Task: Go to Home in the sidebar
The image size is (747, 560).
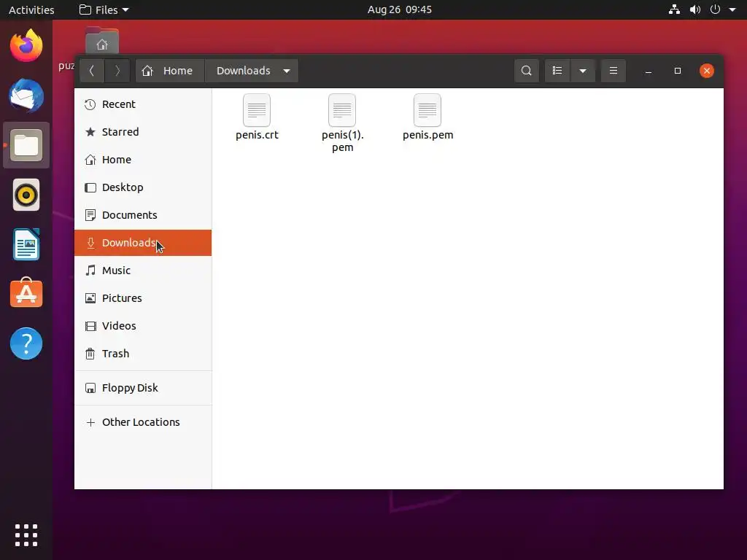Action: [x=143, y=160]
